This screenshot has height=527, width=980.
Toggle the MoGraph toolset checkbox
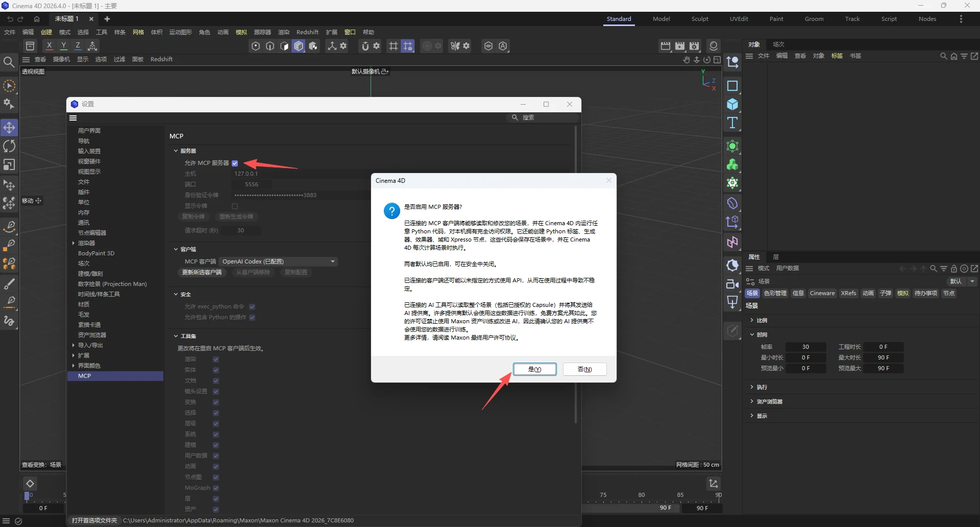(216, 488)
